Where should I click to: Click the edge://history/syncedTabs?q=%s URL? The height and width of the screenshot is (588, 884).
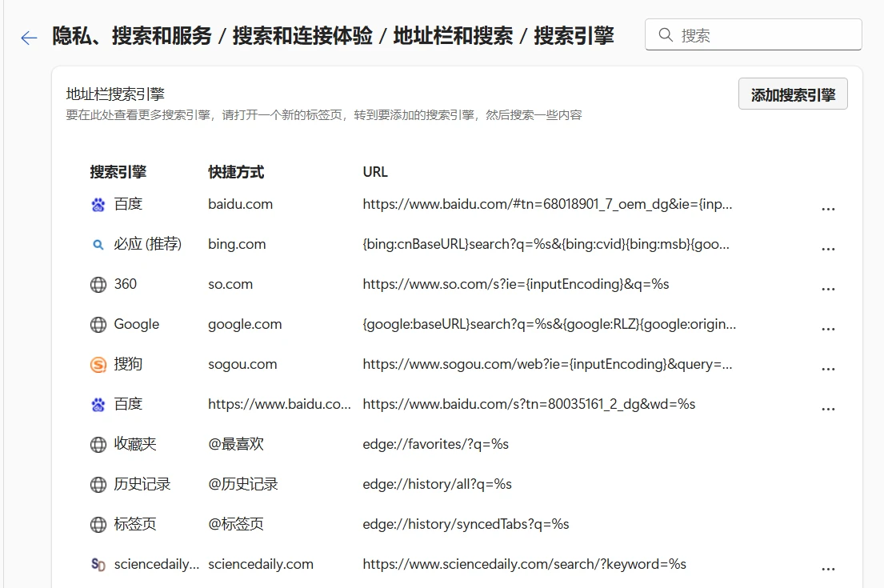click(x=466, y=524)
